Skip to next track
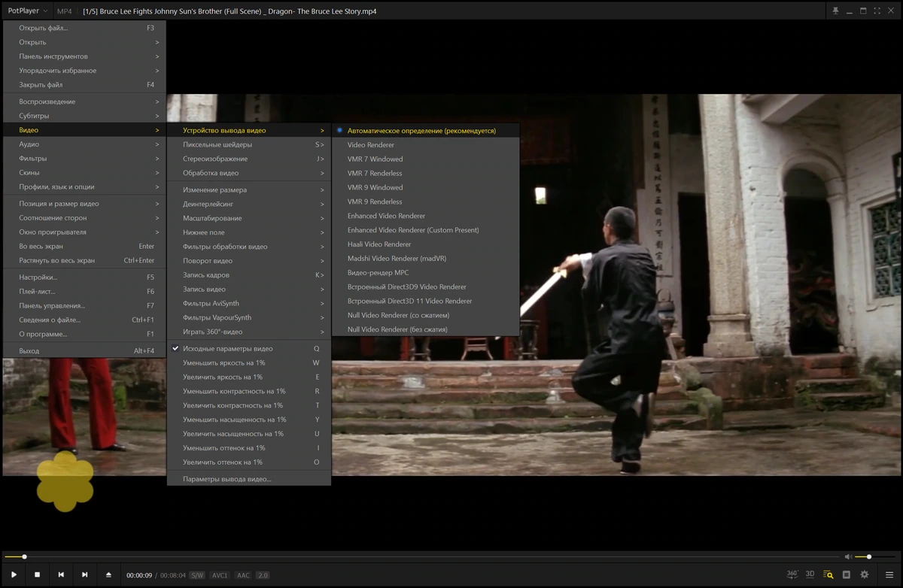Screen dimensions: 903x588 84,574
